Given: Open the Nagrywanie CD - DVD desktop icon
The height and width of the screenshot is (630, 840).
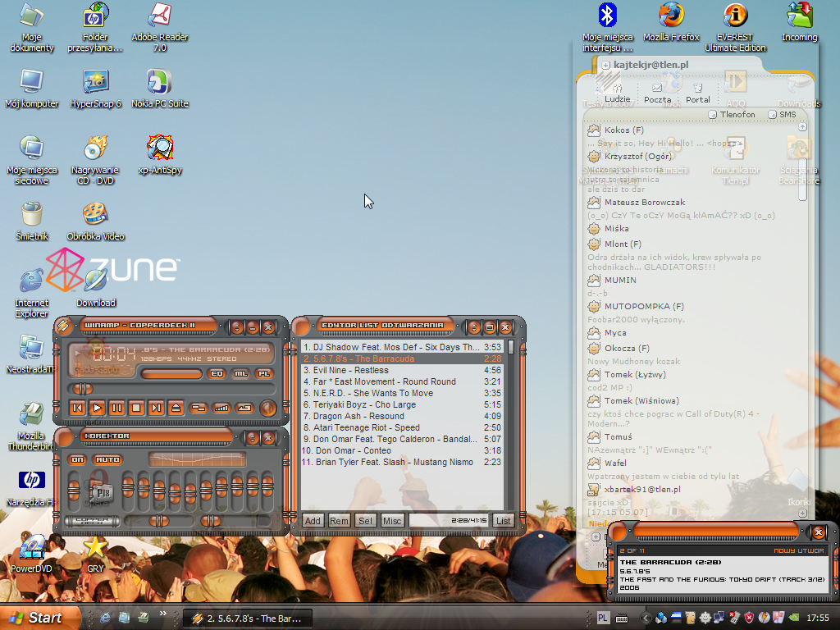Looking at the screenshot, I should coord(95,160).
